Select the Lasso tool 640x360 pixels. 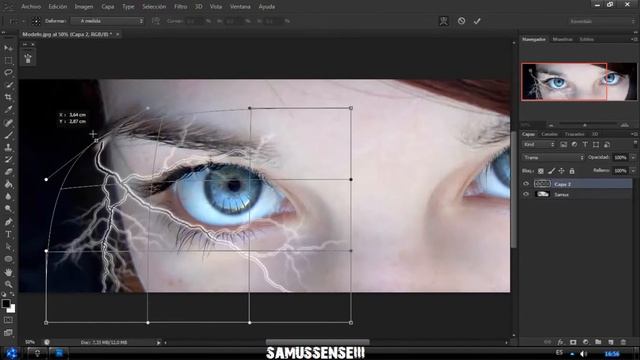point(8,73)
